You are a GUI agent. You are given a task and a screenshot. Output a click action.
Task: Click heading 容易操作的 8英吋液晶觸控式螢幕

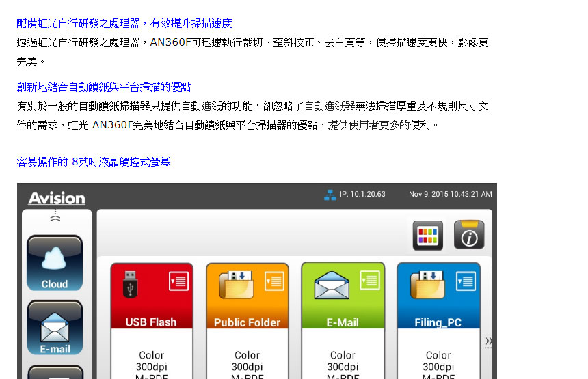click(94, 162)
